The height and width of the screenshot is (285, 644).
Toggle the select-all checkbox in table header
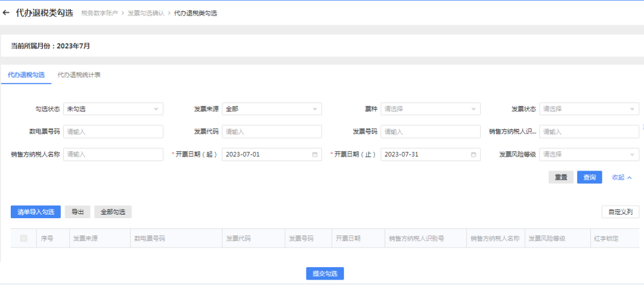pos(24,238)
